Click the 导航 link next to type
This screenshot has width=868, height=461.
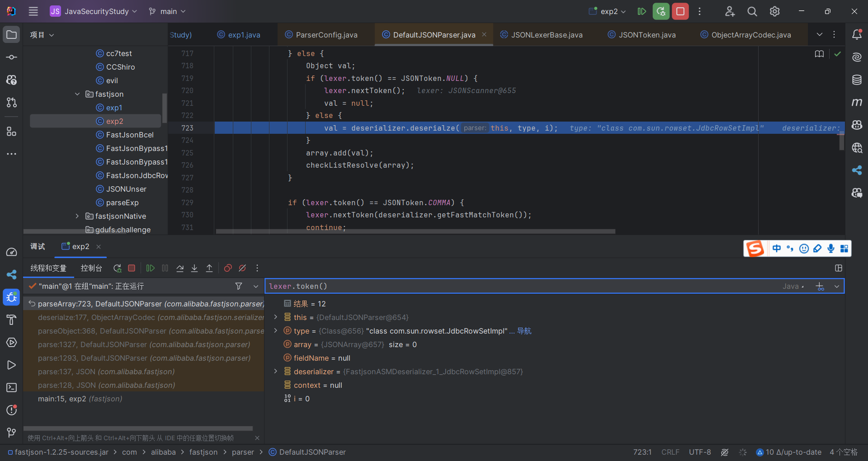click(x=524, y=331)
